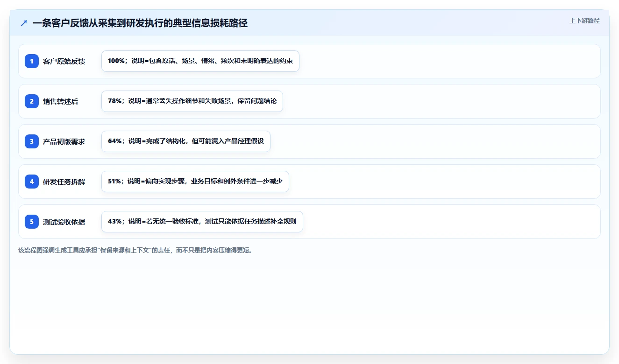Click the arrow icon beside the title
Screen dimensions: 619x364
coord(24,23)
